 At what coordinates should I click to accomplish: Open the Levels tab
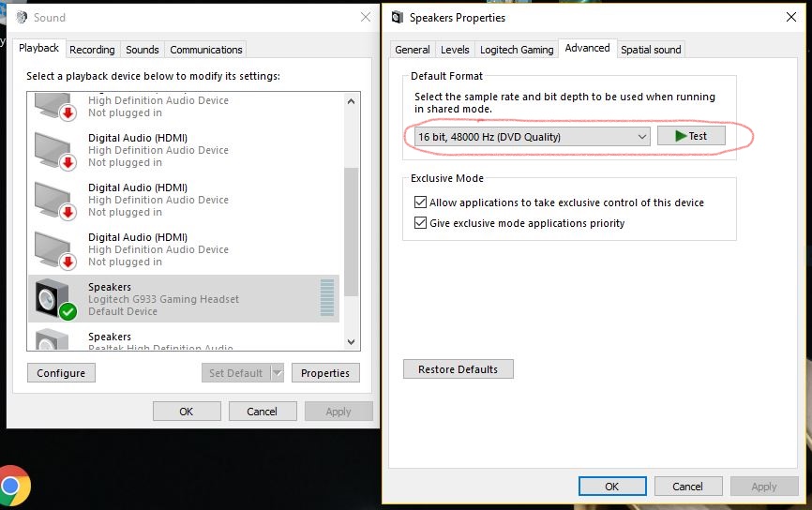[x=455, y=50]
